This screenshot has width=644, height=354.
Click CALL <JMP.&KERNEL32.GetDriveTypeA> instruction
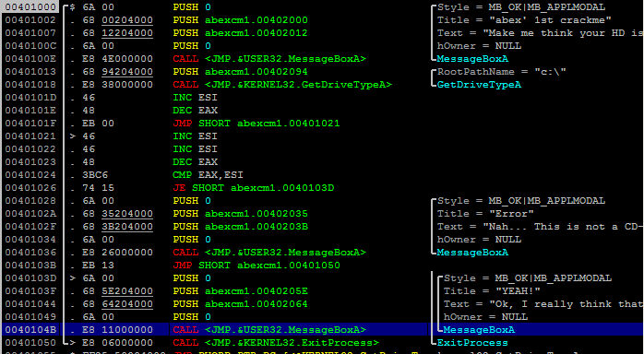coord(282,85)
